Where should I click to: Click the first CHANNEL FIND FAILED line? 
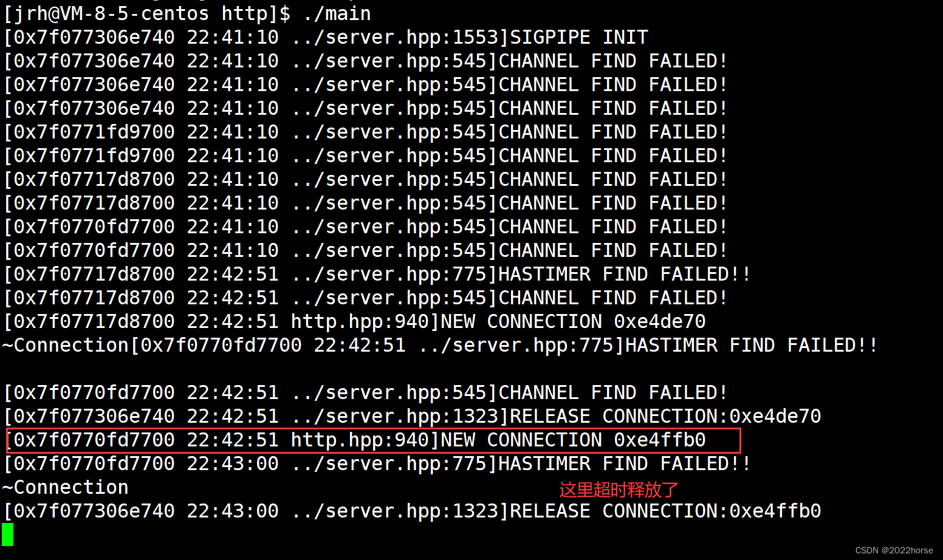[365, 61]
